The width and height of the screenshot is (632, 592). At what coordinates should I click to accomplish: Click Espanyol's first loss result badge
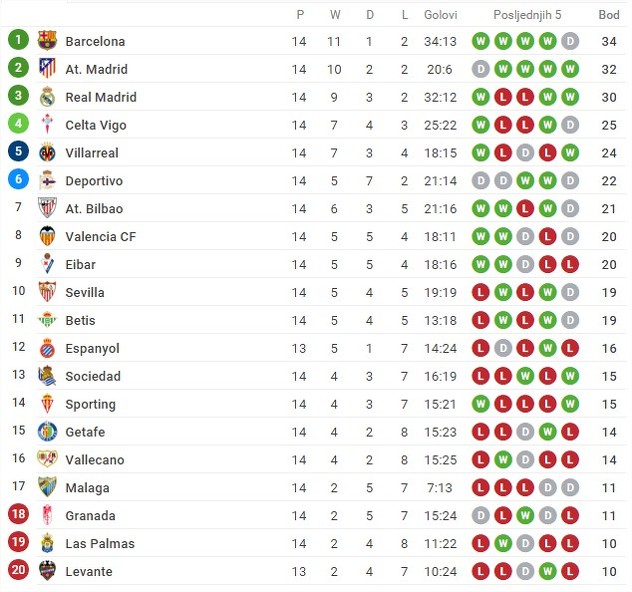(x=480, y=348)
